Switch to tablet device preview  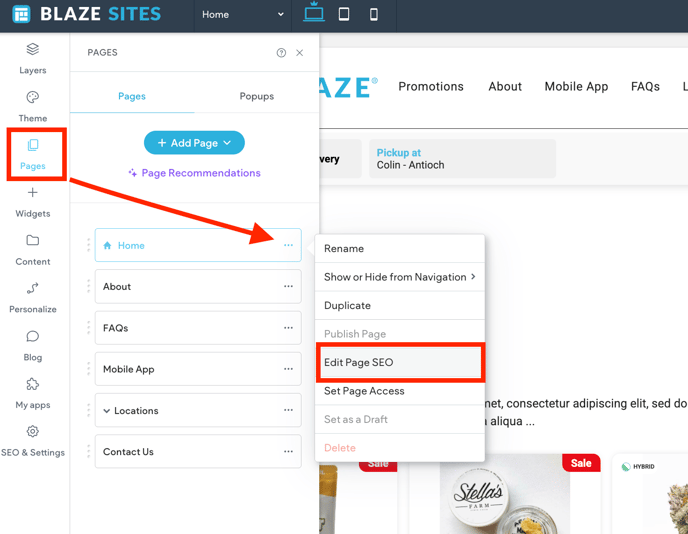344,15
